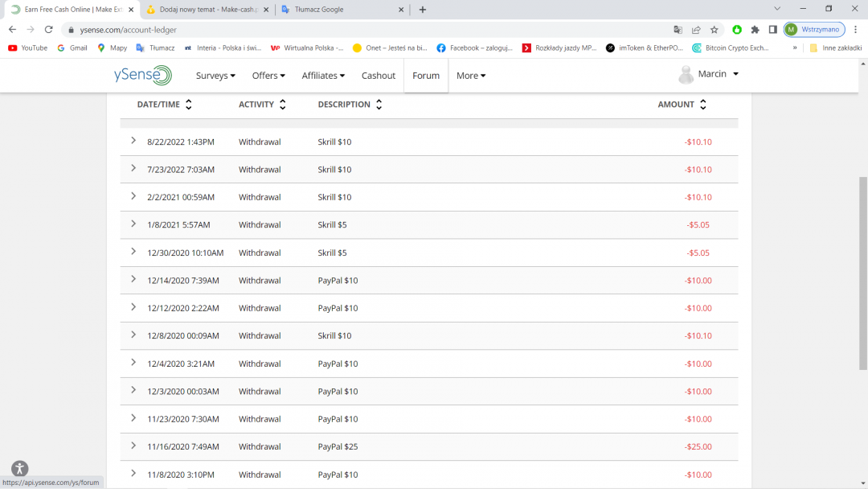Open the Cashout page

(379, 76)
